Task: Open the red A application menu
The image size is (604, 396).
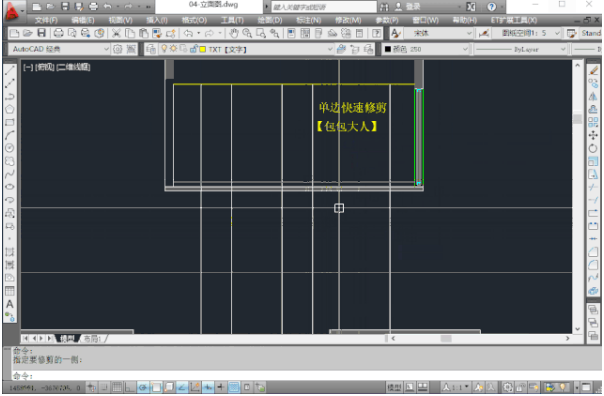Action: (12, 11)
